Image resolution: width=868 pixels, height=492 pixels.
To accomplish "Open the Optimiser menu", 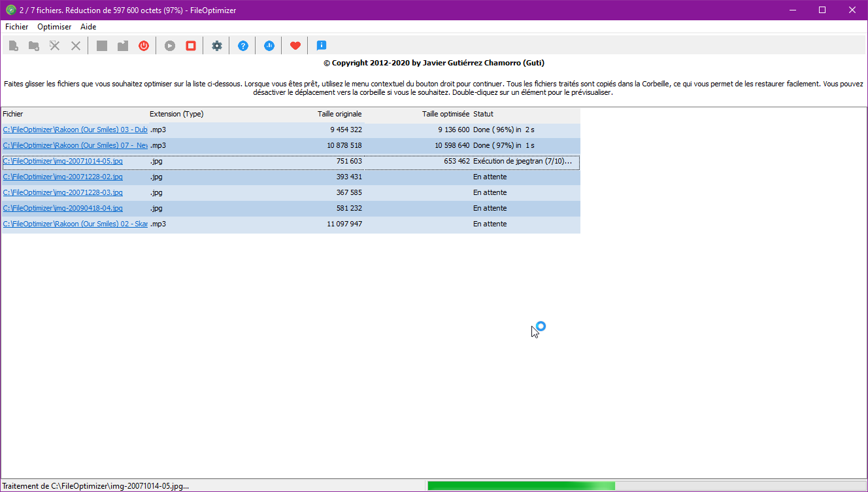I will (54, 27).
